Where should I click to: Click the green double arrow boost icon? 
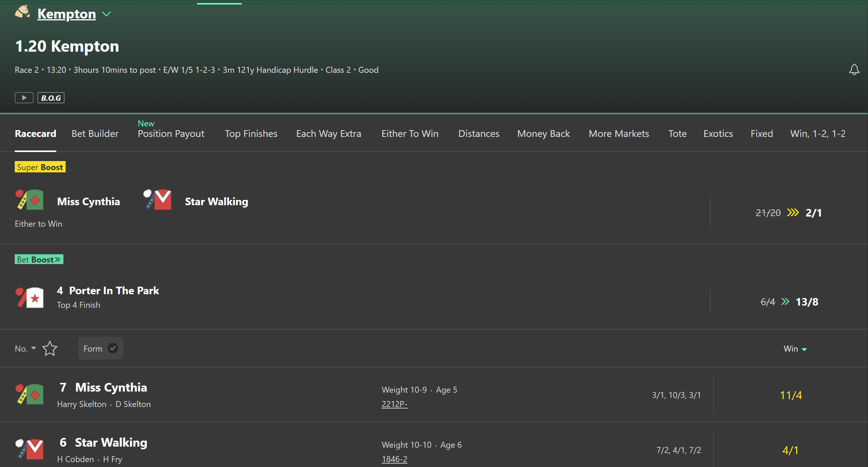[x=785, y=301]
